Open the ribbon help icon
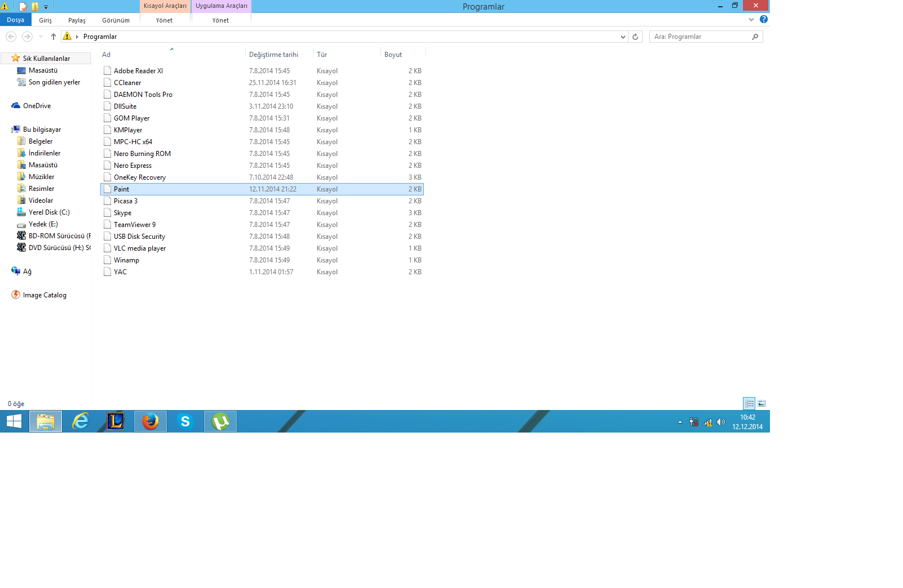This screenshot has width=903, height=588. [x=764, y=19]
